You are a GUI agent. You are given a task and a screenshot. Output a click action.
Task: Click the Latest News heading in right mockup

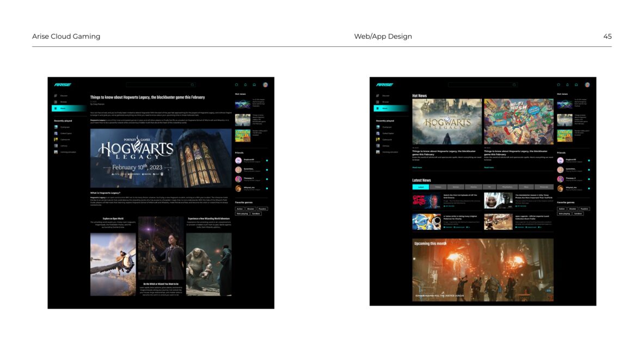[x=421, y=180]
